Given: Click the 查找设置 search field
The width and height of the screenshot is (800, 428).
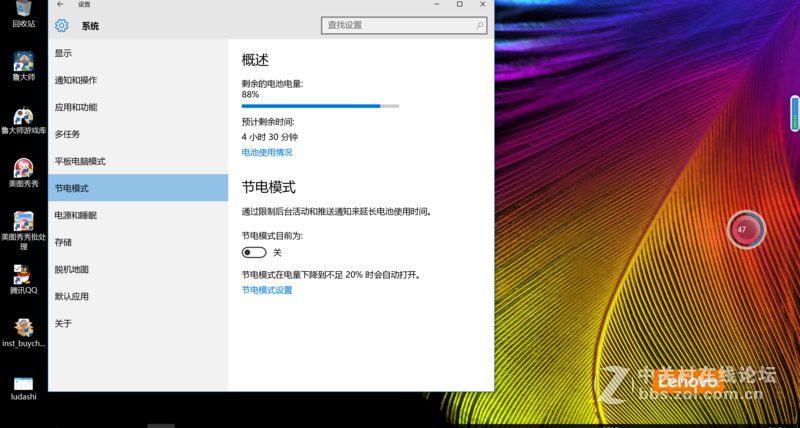Looking at the screenshot, I should (x=404, y=25).
